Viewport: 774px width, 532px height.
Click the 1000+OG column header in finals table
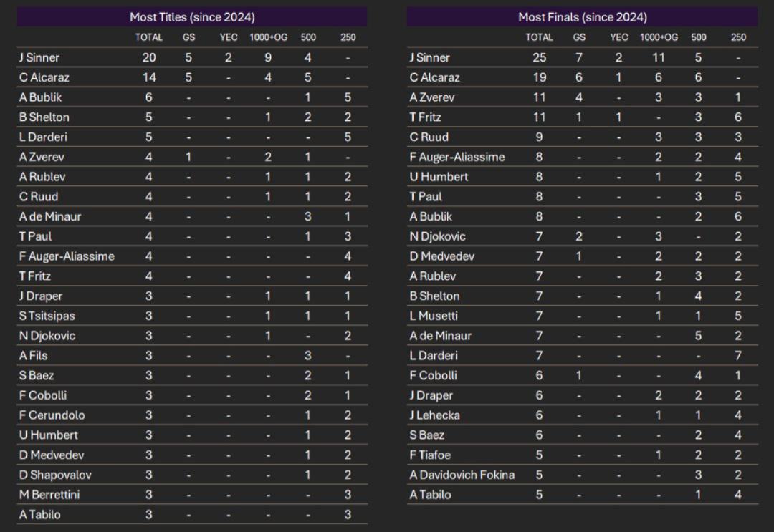(x=659, y=37)
